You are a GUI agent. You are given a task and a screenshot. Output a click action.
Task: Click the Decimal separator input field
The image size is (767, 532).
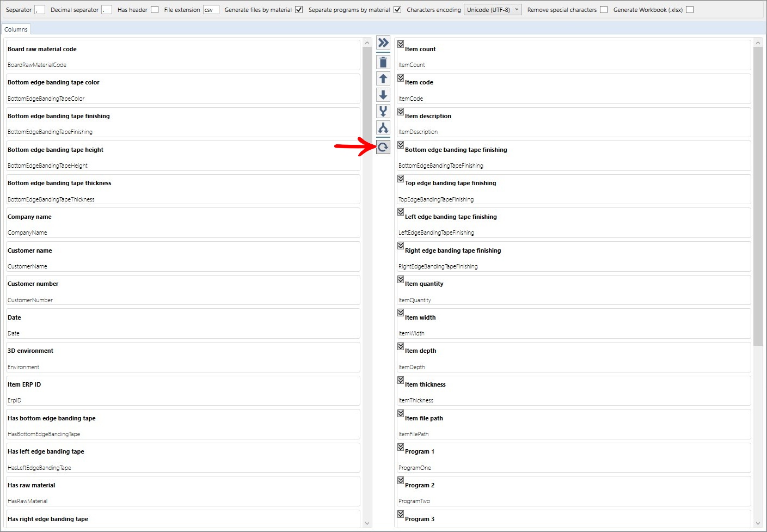[107, 10]
